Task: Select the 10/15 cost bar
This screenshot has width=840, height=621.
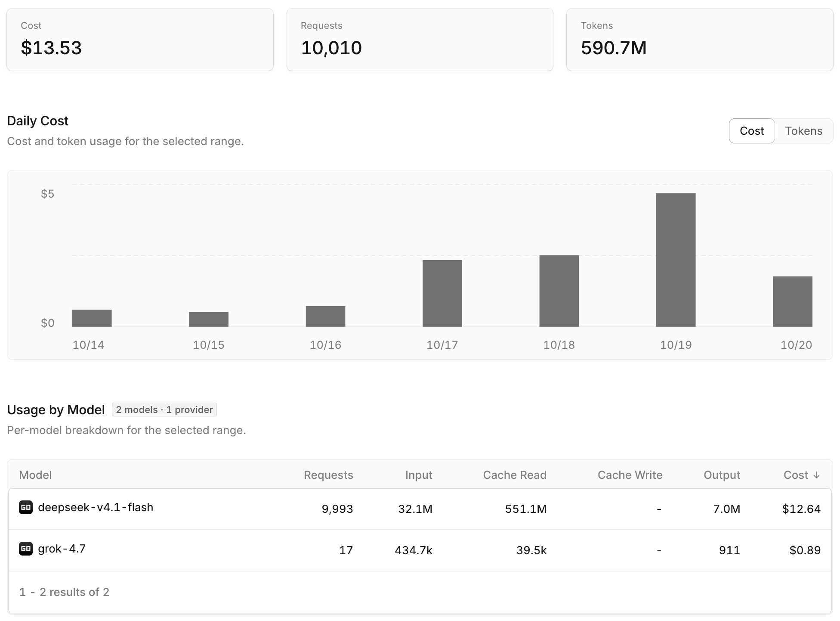Action: (209, 319)
